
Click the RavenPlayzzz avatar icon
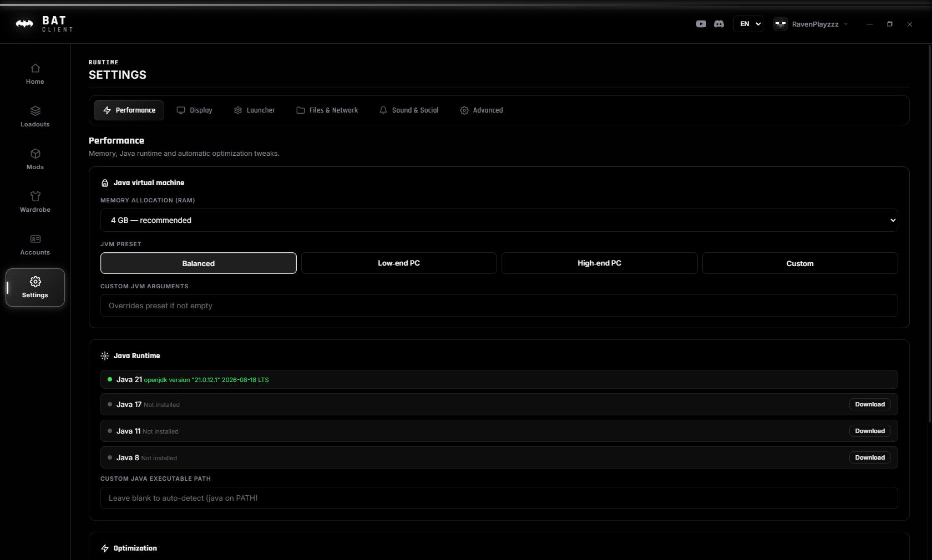pyautogui.click(x=781, y=24)
